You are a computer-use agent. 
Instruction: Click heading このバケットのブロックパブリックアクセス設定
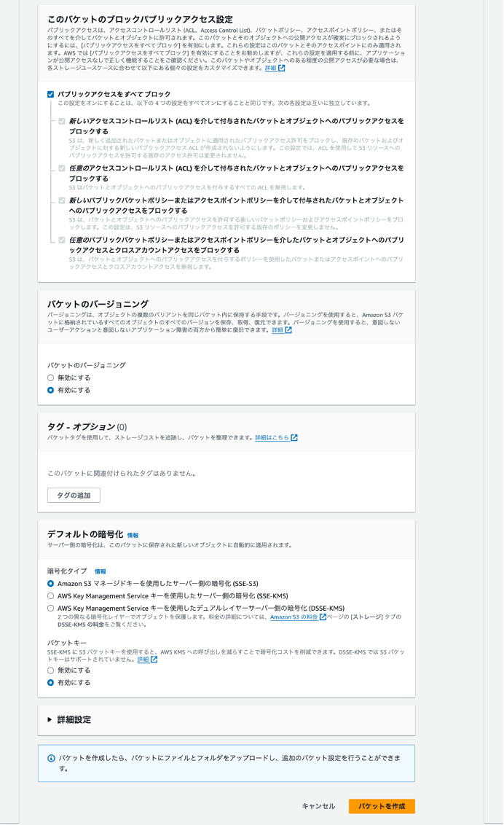tap(140, 20)
